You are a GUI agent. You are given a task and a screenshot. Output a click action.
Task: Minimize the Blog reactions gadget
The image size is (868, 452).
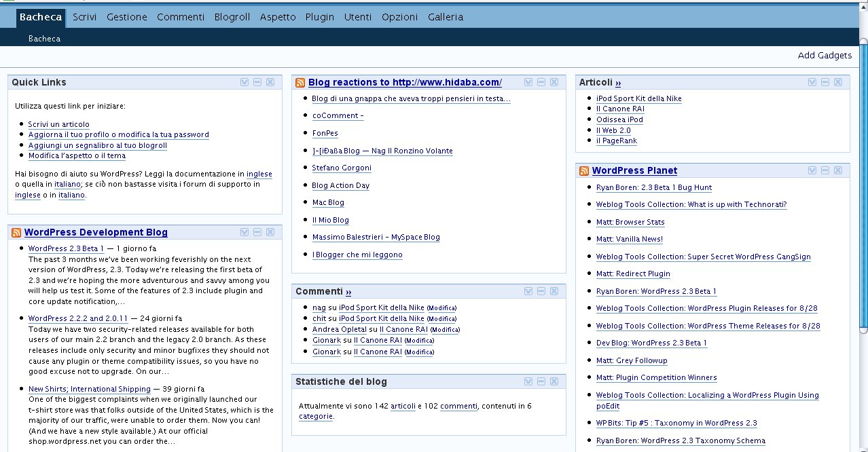541,82
